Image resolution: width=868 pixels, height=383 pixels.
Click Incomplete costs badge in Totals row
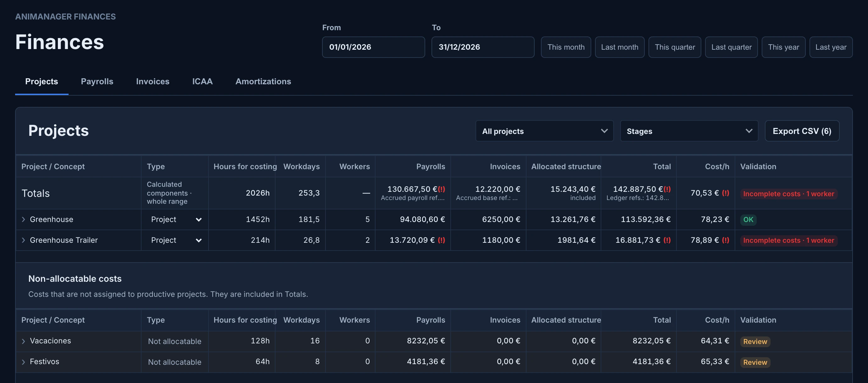coord(788,194)
